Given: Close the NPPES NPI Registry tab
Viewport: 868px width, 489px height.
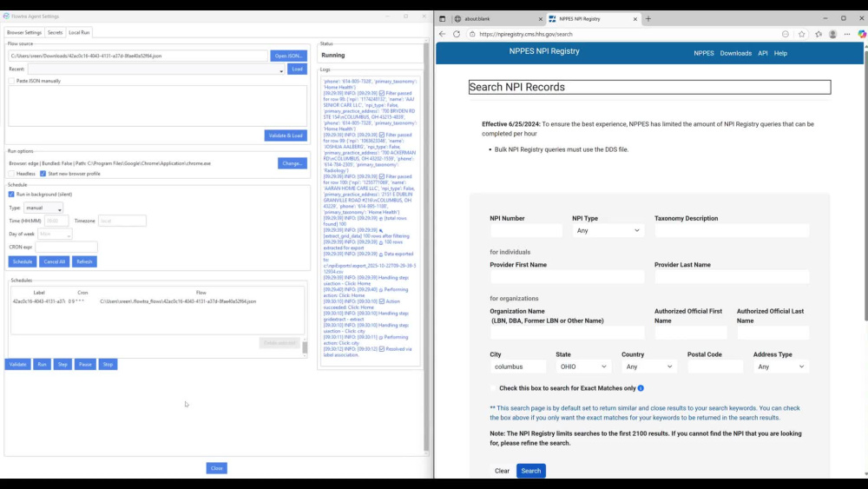Looking at the screenshot, I should click(635, 19).
